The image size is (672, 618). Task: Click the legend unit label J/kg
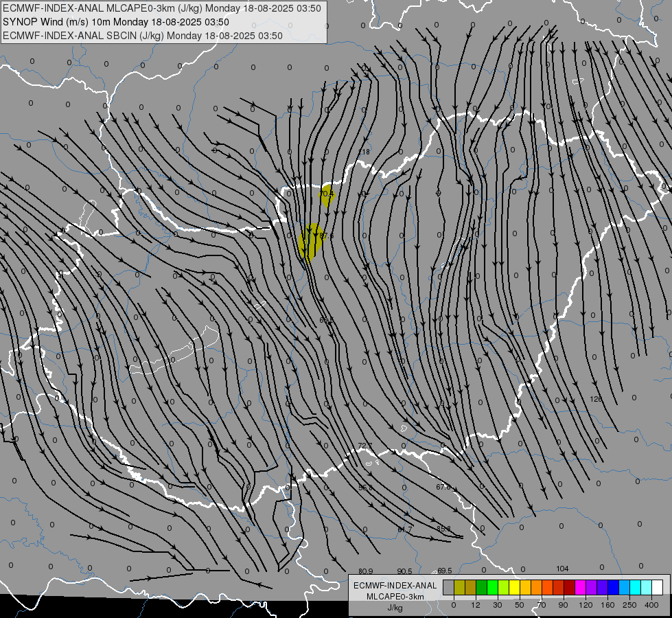coord(395,608)
